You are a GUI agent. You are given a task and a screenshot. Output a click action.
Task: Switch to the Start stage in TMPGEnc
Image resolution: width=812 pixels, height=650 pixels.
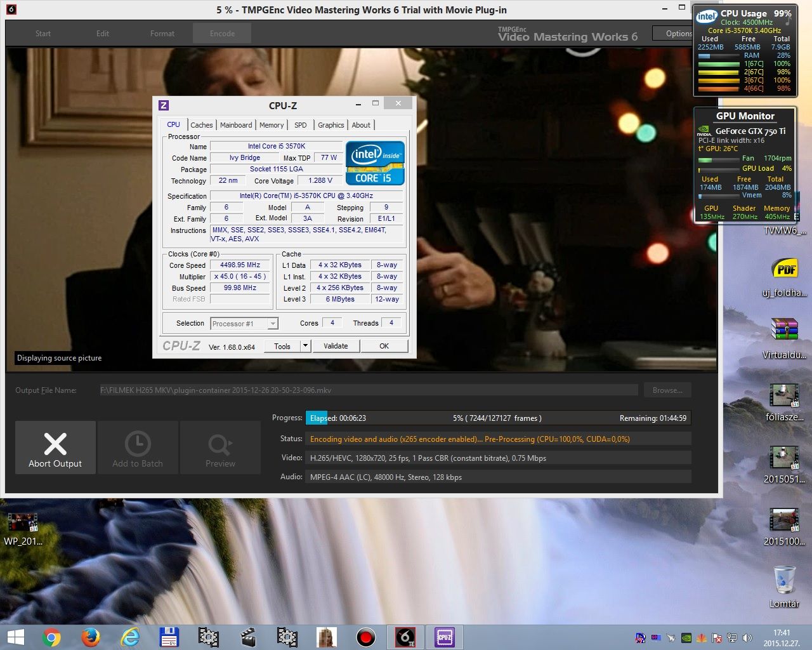click(43, 34)
